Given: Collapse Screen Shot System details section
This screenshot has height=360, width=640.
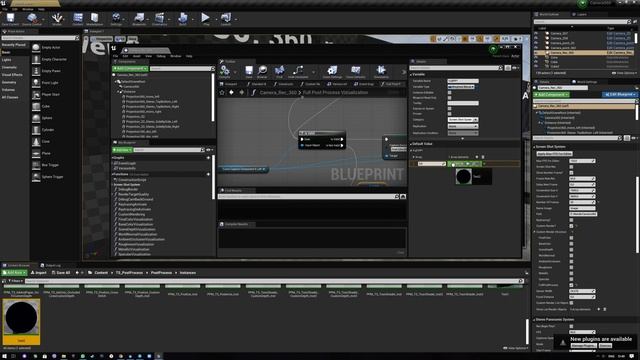Looking at the screenshot, I should click(x=535, y=147).
